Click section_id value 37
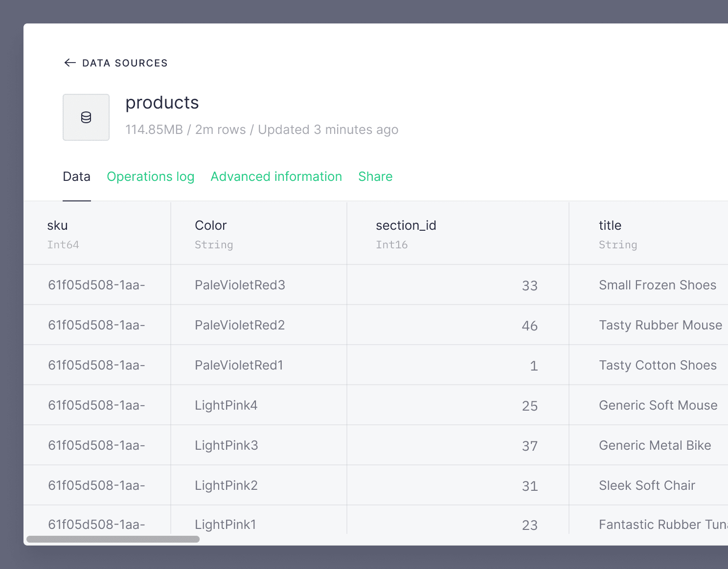Viewport: 728px width, 569px height. 530,446
